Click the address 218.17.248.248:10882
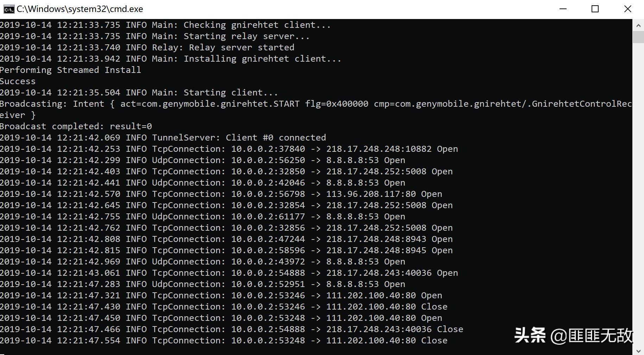Image resolution: width=644 pixels, height=355 pixels. 379,149
